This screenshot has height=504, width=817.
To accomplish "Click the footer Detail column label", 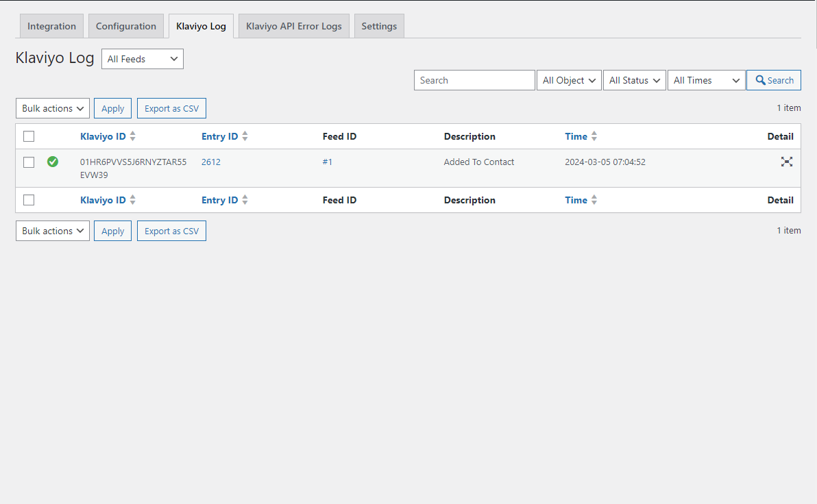I will [x=780, y=200].
